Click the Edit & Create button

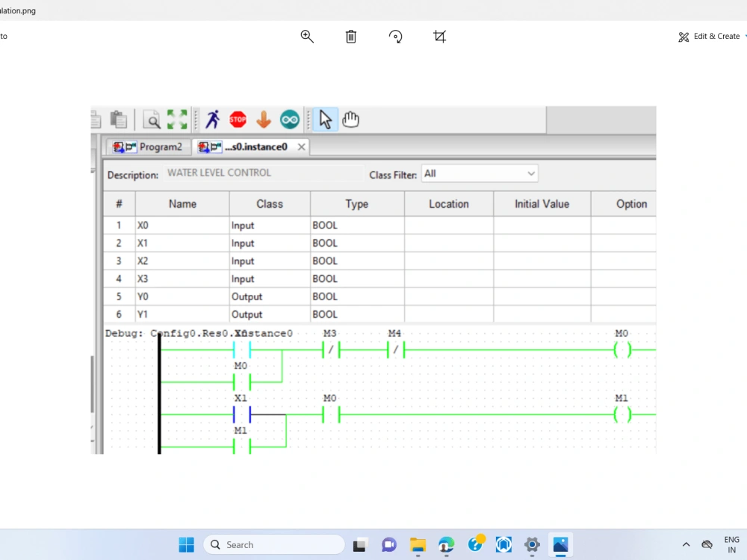pos(708,36)
